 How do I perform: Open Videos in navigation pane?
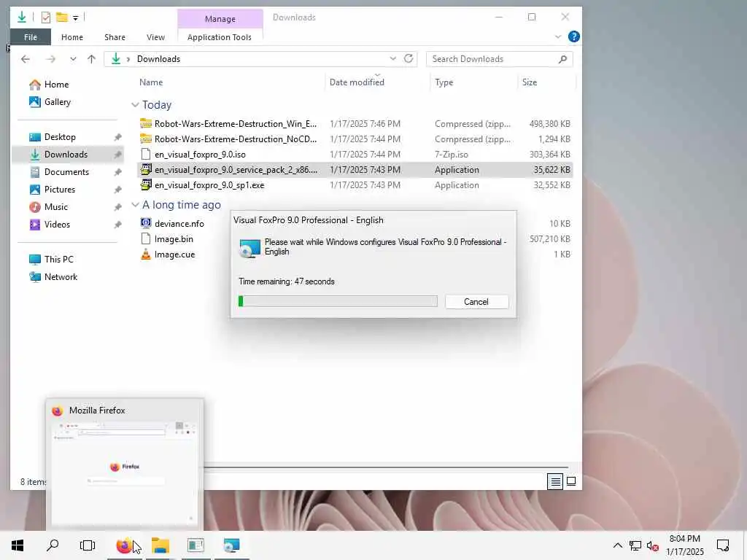[x=57, y=225]
